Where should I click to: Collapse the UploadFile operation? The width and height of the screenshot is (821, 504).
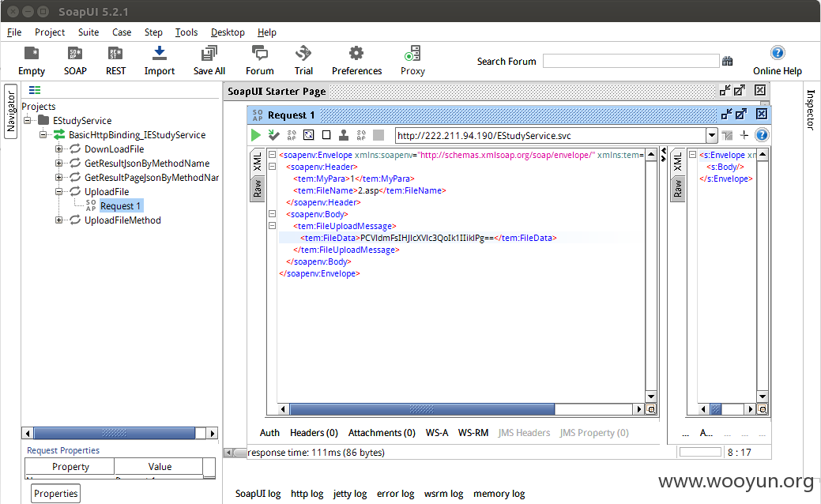coord(58,191)
